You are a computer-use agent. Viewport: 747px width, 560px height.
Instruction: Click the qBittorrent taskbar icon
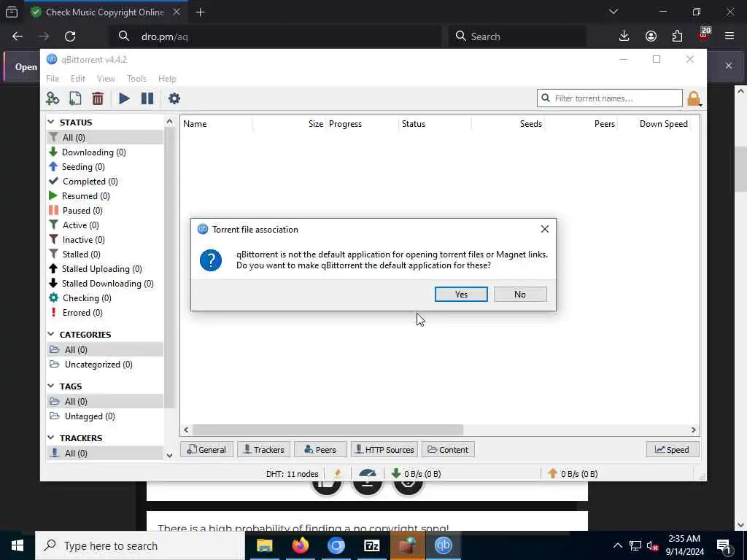point(443,545)
